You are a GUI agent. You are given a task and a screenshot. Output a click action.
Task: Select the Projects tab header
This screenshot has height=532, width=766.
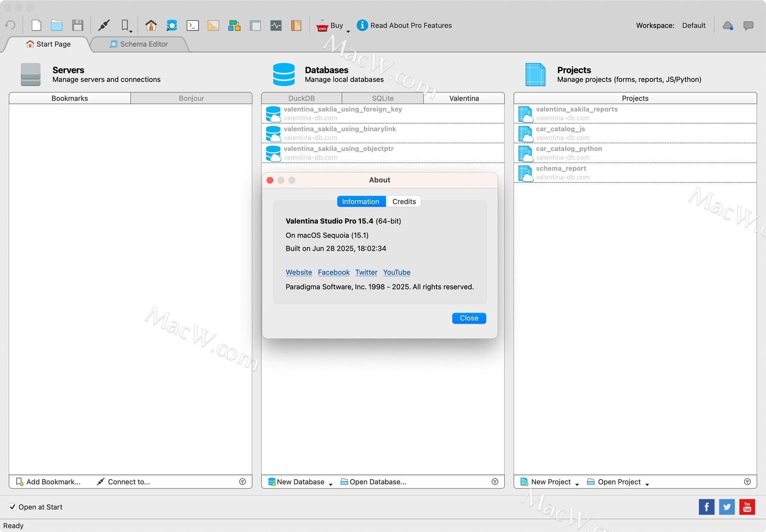[635, 98]
